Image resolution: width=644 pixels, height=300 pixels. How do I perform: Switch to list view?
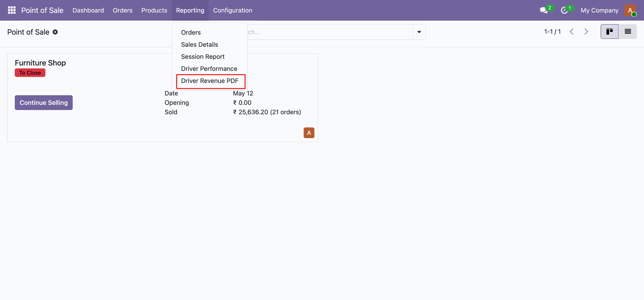pos(628,32)
